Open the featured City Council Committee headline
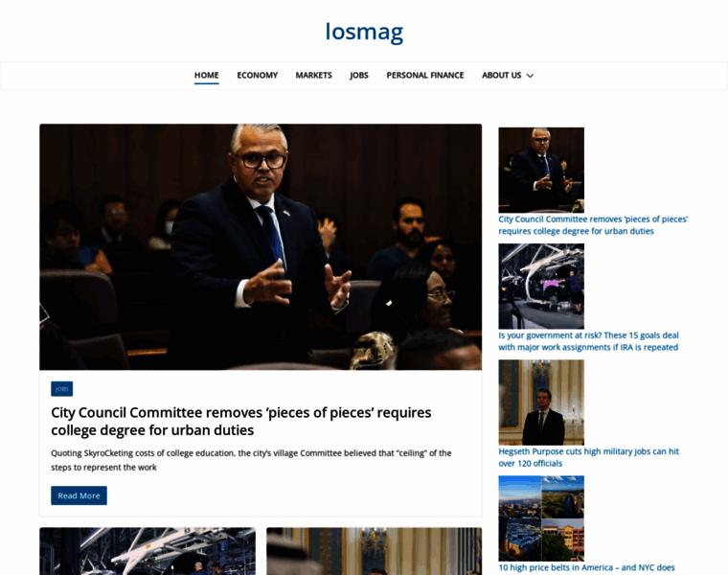 point(241,422)
